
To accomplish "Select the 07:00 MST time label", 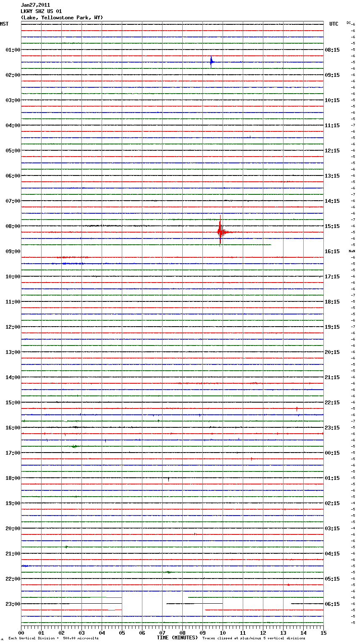I will [x=13, y=201].
